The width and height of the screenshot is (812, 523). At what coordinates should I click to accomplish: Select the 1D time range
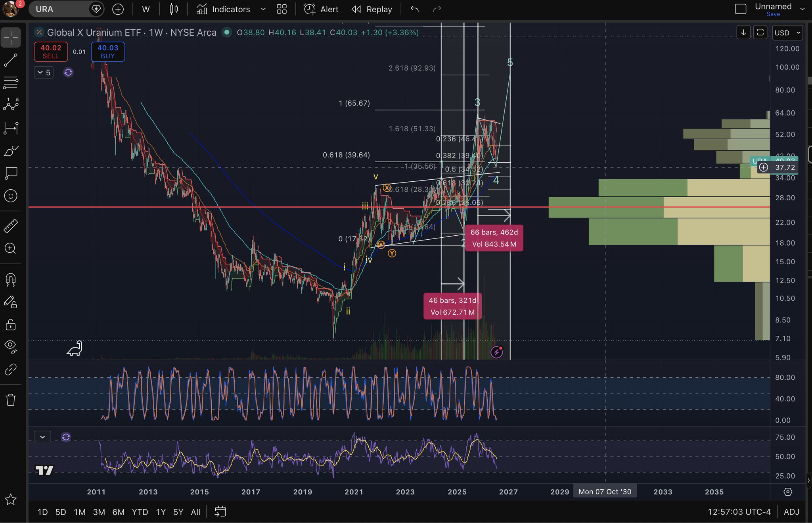tap(42, 512)
